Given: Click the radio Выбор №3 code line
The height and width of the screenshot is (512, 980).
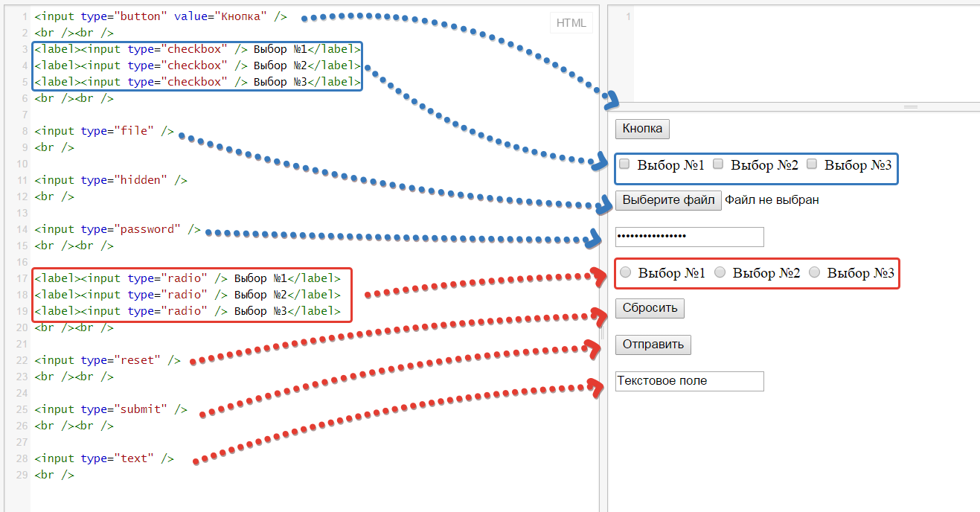Looking at the screenshot, I should point(188,311).
